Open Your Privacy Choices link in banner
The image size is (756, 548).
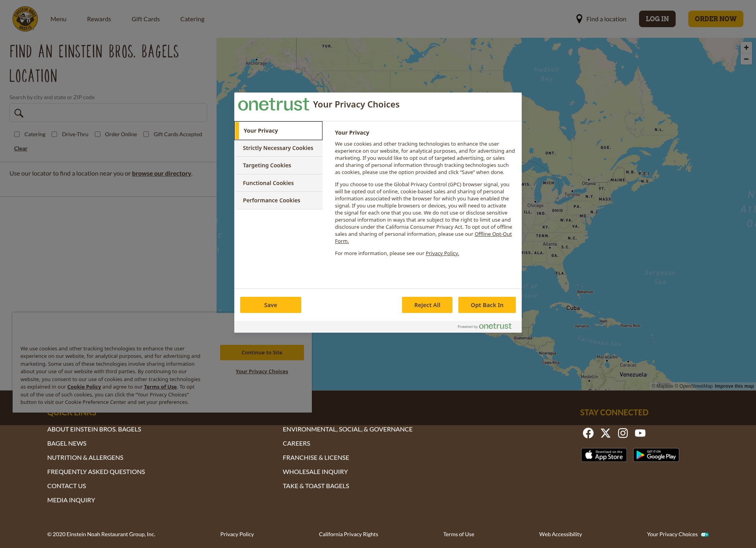point(262,371)
